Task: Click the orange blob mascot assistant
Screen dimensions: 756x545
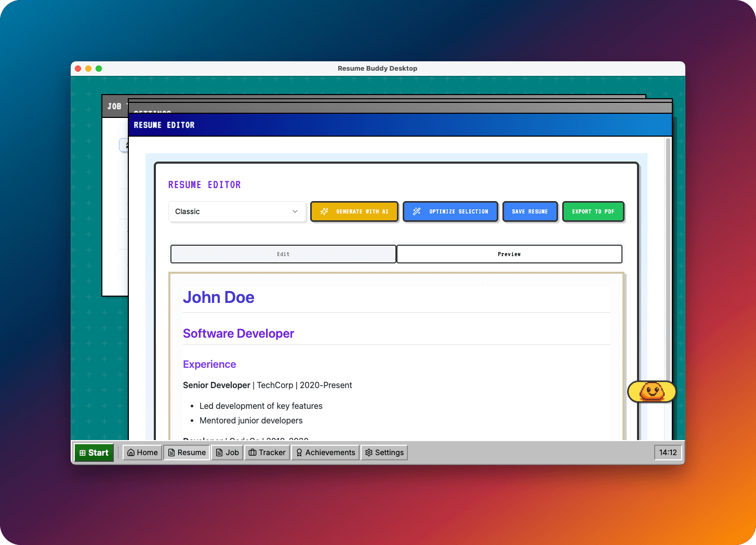Action: 652,392
